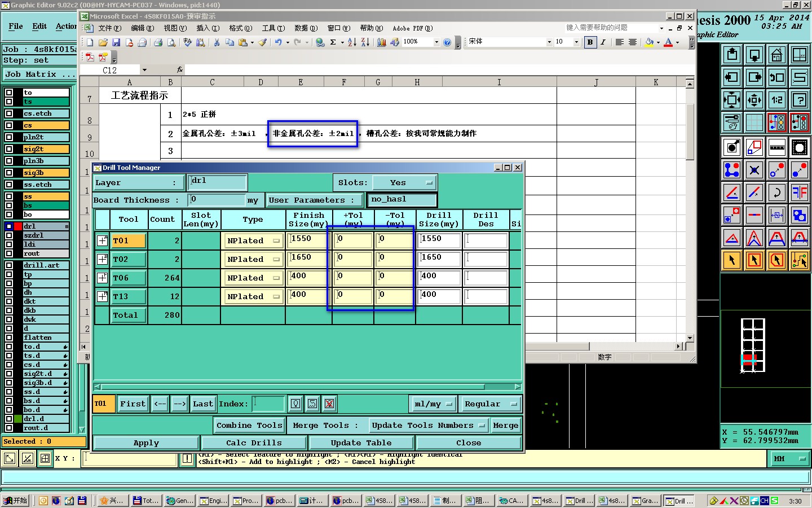Image resolution: width=812 pixels, height=508 pixels.
Task: Open the Update Tools Numbers dropdown
Action: (427, 426)
